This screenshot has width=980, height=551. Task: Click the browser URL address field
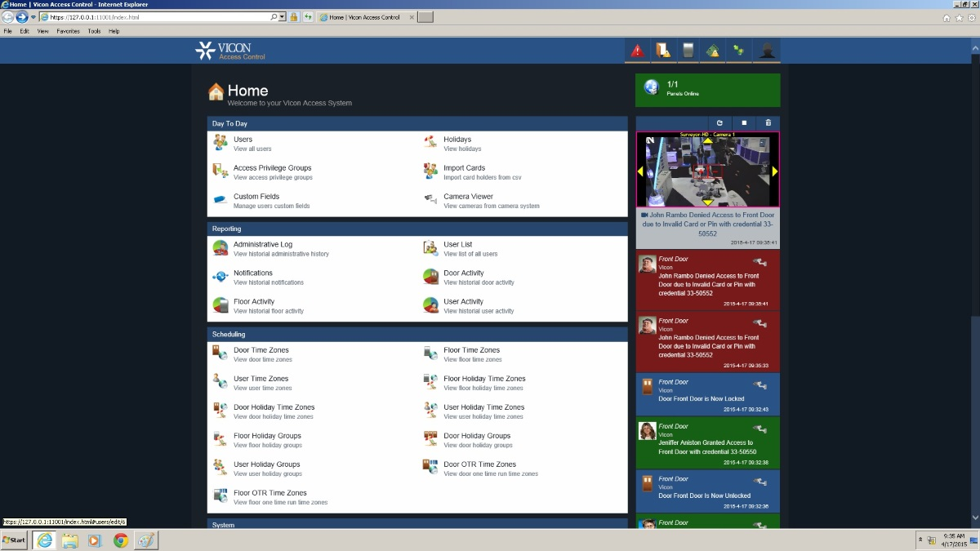[x=155, y=17]
